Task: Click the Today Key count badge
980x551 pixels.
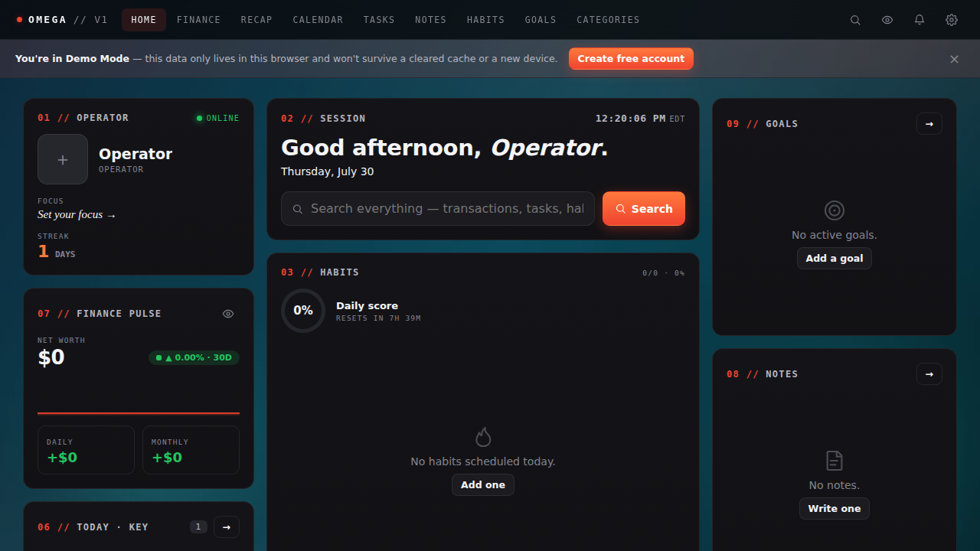Action: point(198,527)
